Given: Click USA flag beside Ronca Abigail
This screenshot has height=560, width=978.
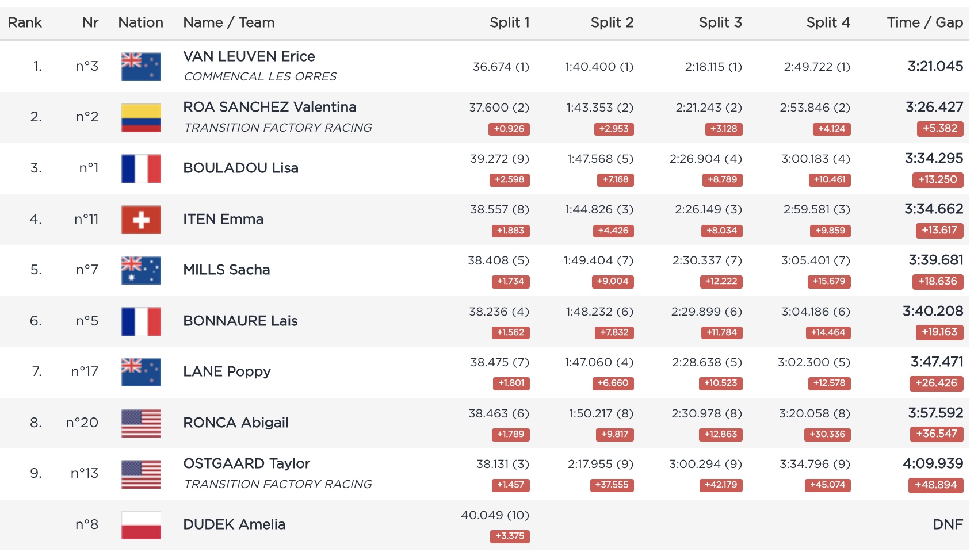Looking at the screenshot, I should click(141, 423).
